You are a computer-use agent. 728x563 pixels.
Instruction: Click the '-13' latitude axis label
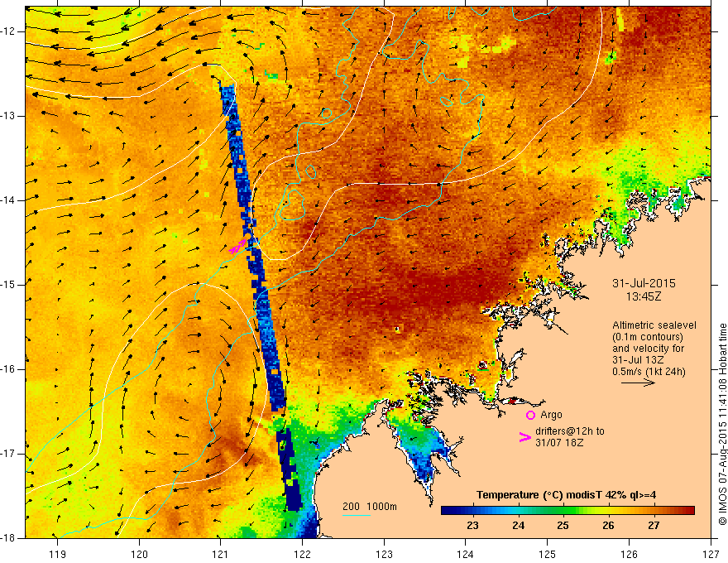(9, 116)
